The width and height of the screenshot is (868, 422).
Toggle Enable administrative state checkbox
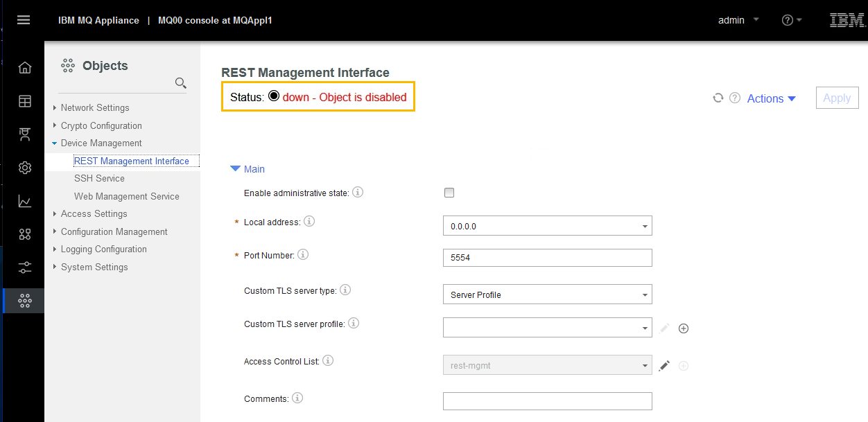(x=449, y=193)
